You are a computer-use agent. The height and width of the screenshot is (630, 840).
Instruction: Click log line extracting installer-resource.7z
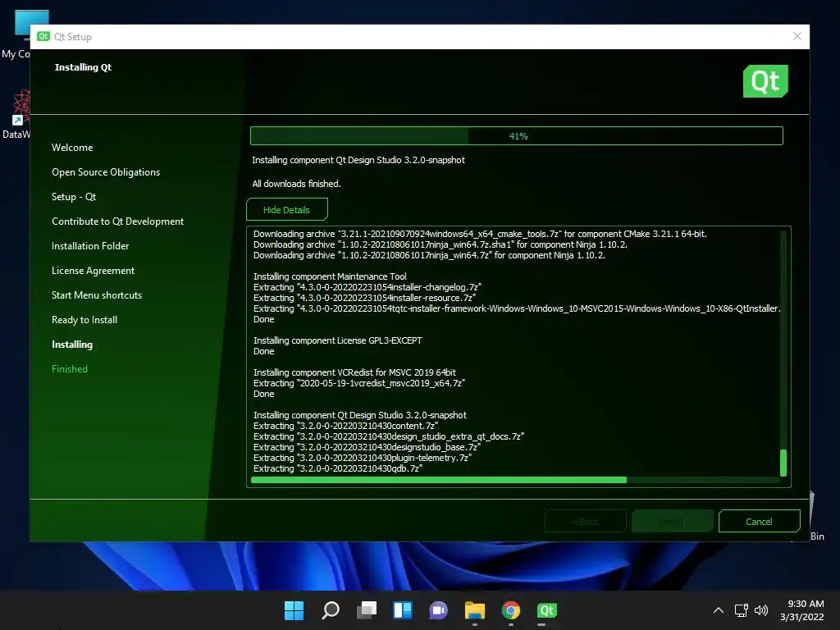click(364, 298)
